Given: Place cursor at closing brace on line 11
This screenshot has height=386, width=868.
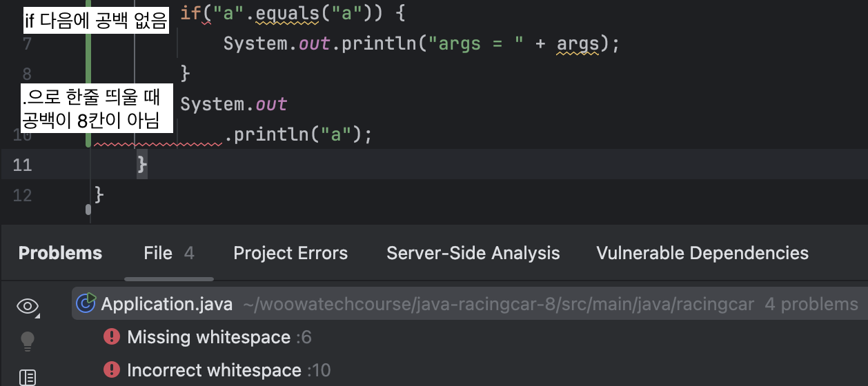Looking at the screenshot, I should 142,165.
